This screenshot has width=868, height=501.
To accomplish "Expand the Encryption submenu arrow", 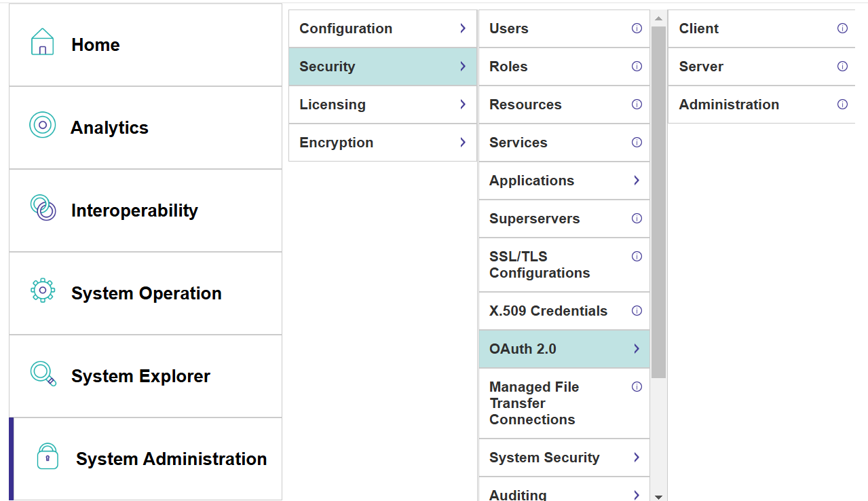I will coord(463,143).
